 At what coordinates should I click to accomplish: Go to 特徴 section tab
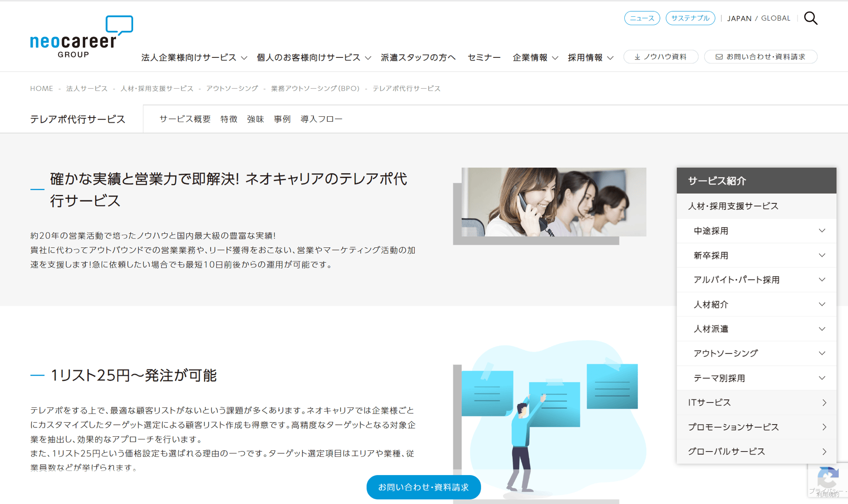[229, 119]
